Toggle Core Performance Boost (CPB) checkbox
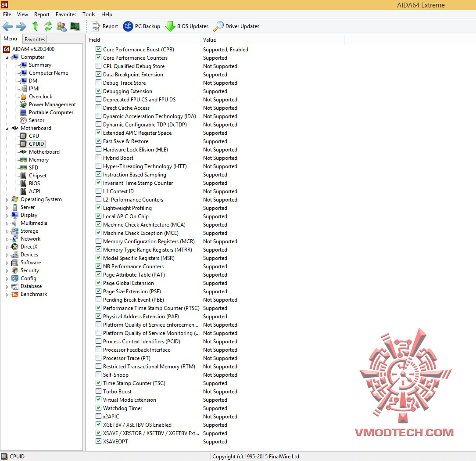The height and width of the screenshot is (461, 476). point(98,49)
